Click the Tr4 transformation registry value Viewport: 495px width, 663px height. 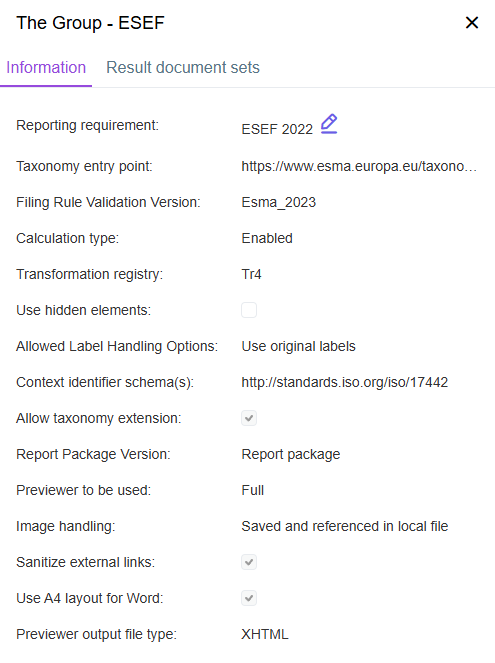tap(251, 274)
